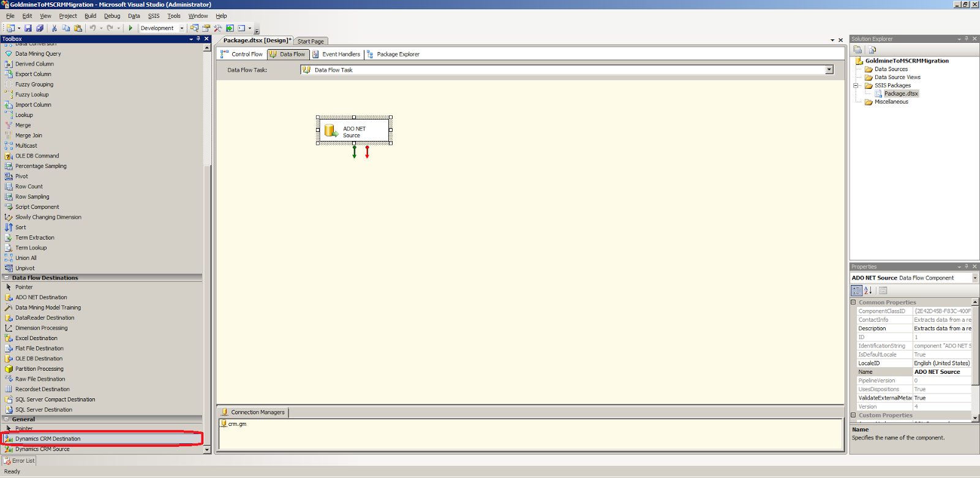Collapse Common Properties section
This screenshot has height=478, width=980.
[853, 302]
